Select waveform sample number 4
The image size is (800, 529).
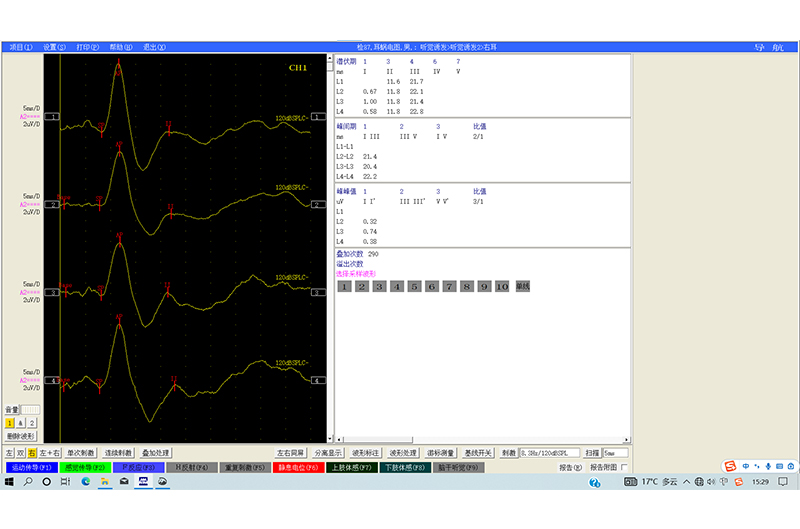pyautogui.click(x=397, y=286)
